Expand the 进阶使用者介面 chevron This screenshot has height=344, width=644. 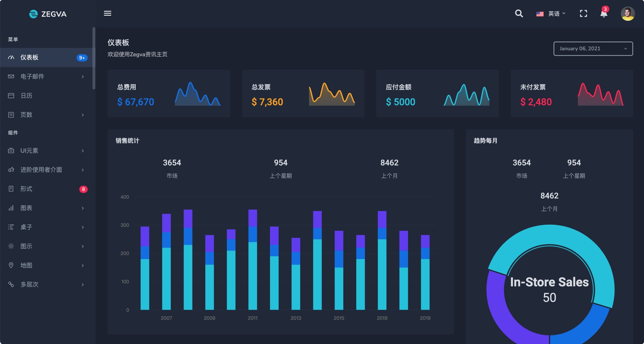tap(83, 170)
